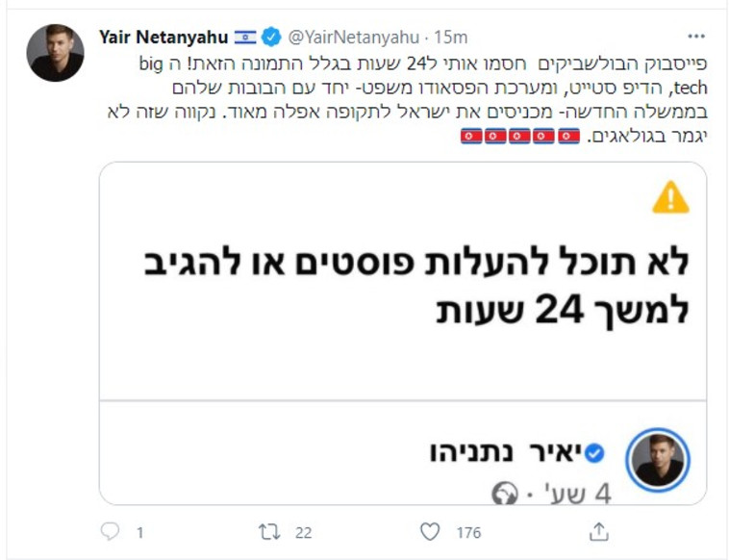
Task: Open Yair Netanyahu's profile picture
Action: coord(55,53)
